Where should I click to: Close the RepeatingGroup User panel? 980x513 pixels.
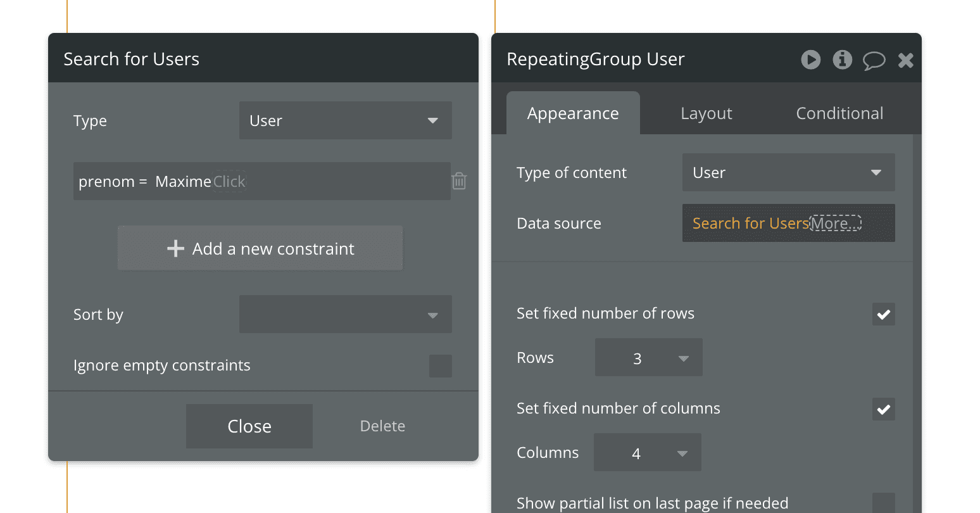point(906,60)
